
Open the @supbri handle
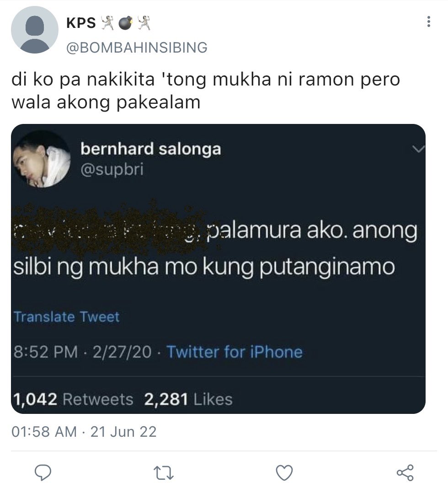pyautogui.click(x=112, y=170)
